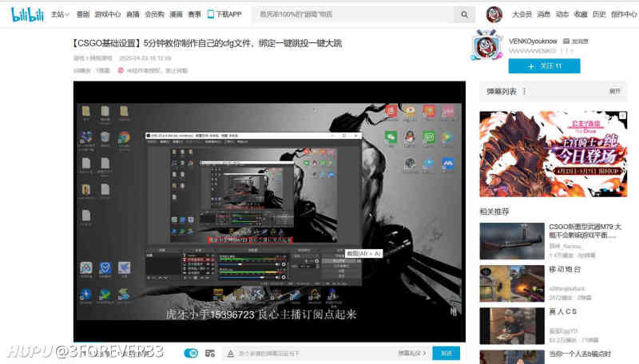Open 消息 link in navbar

pos(544,14)
